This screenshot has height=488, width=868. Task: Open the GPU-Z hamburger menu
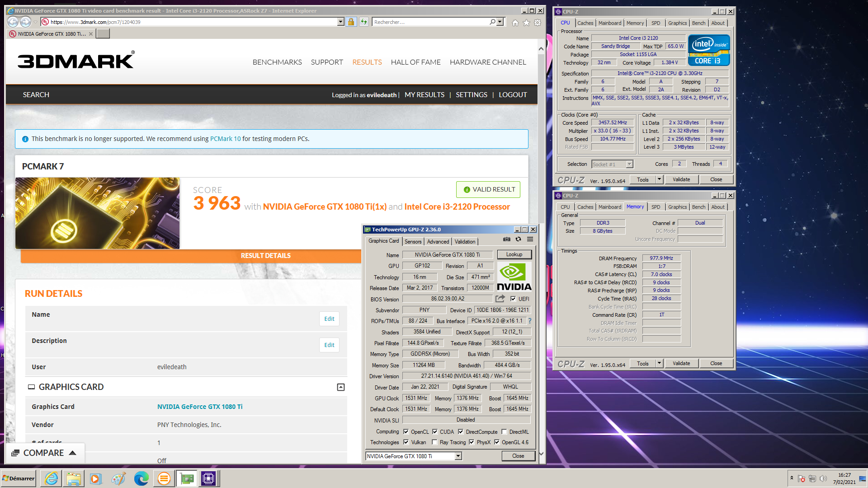click(530, 239)
